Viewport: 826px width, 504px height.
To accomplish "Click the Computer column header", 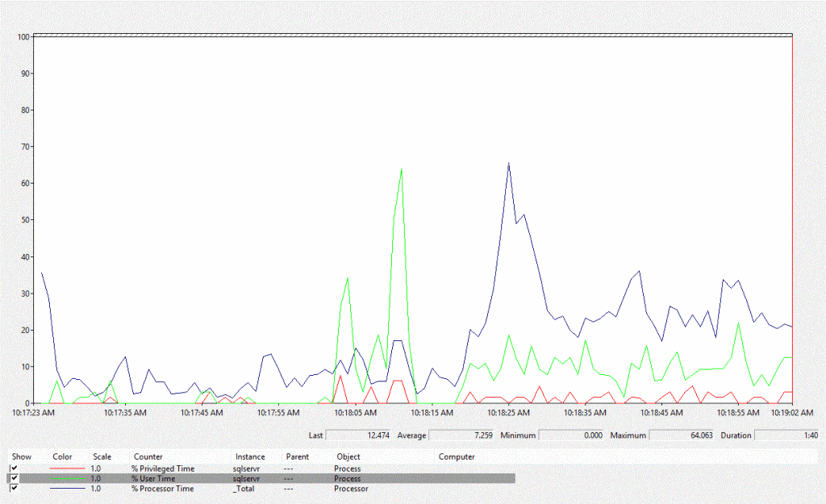I will [x=457, y=456].
